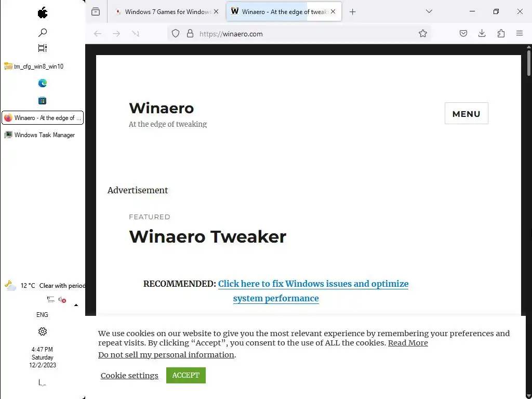Go forward one page in Firefox
Viewport: 532px width, 399px height.
pyautogui.click(x=116, y=34)
